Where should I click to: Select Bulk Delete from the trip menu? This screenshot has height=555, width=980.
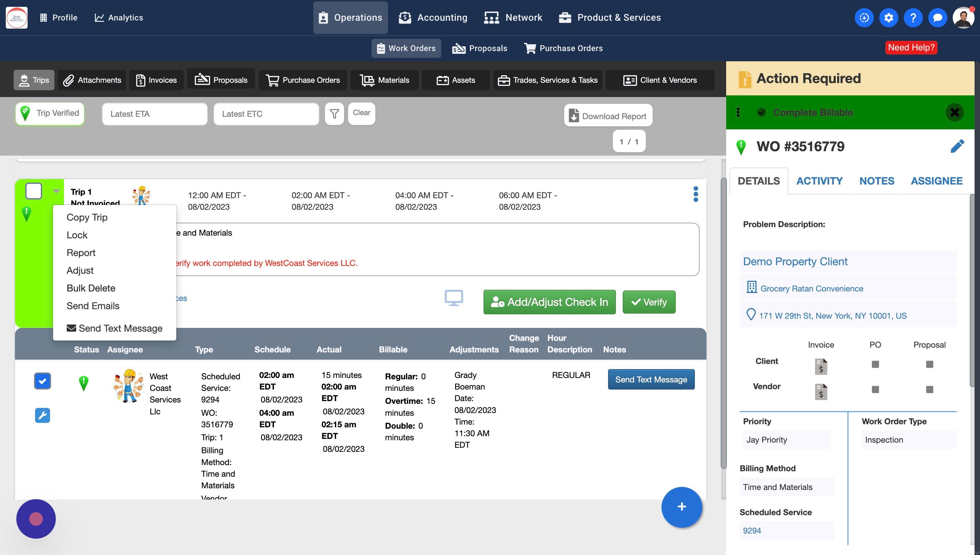91,288
